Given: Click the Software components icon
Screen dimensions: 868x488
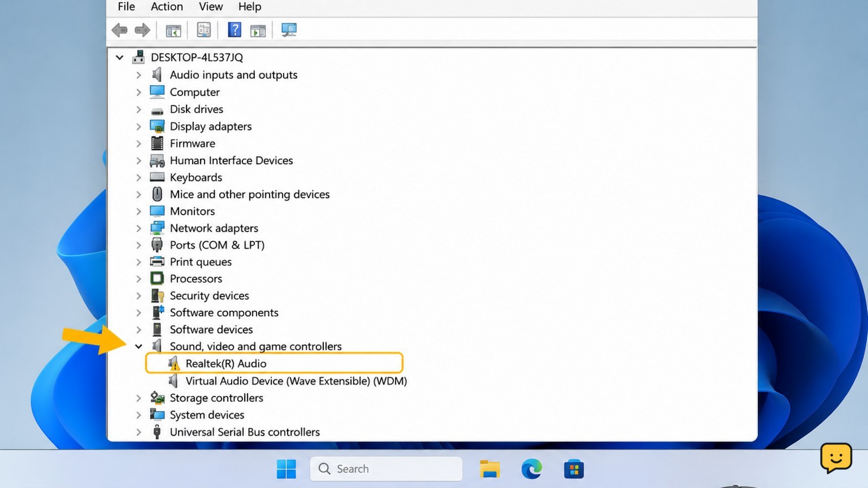Looking at the screenshot, I should [x=157, y=312].
